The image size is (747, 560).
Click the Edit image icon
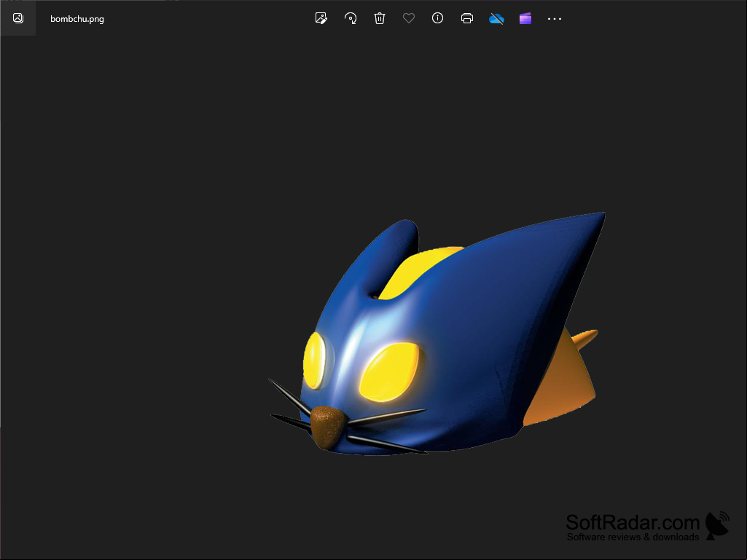coord(321,19)
